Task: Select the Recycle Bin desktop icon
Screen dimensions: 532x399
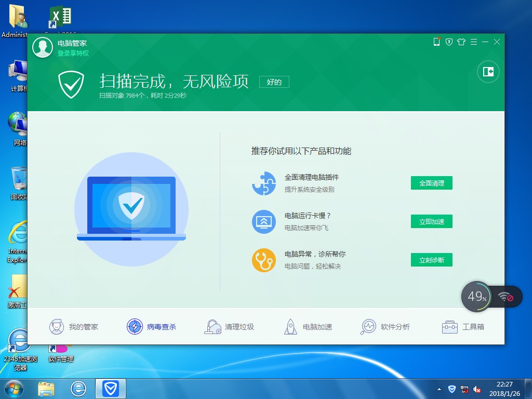Action: point(19,183)
